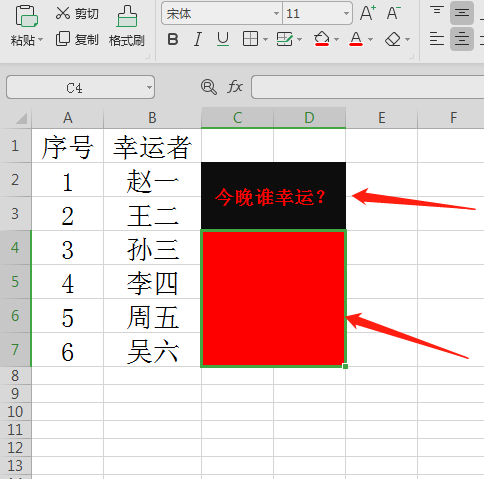Toggle Italic formatting
This screenshot has width=484, height=479.
tap(198, 39)
